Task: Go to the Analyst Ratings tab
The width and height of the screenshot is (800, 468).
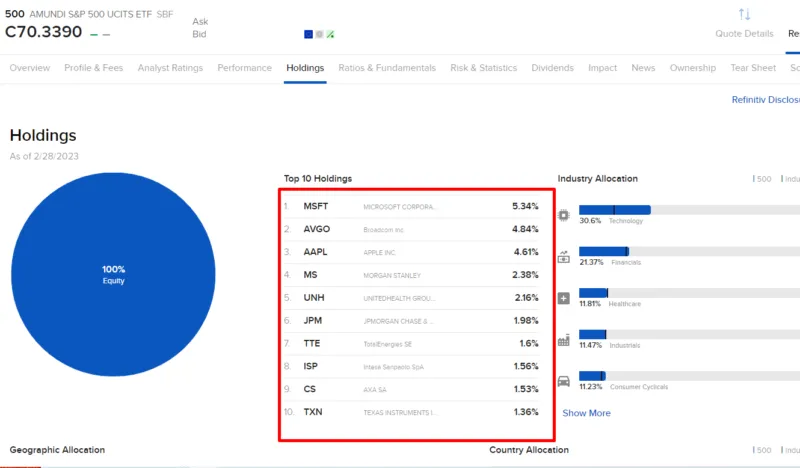Action: point(170,68)
